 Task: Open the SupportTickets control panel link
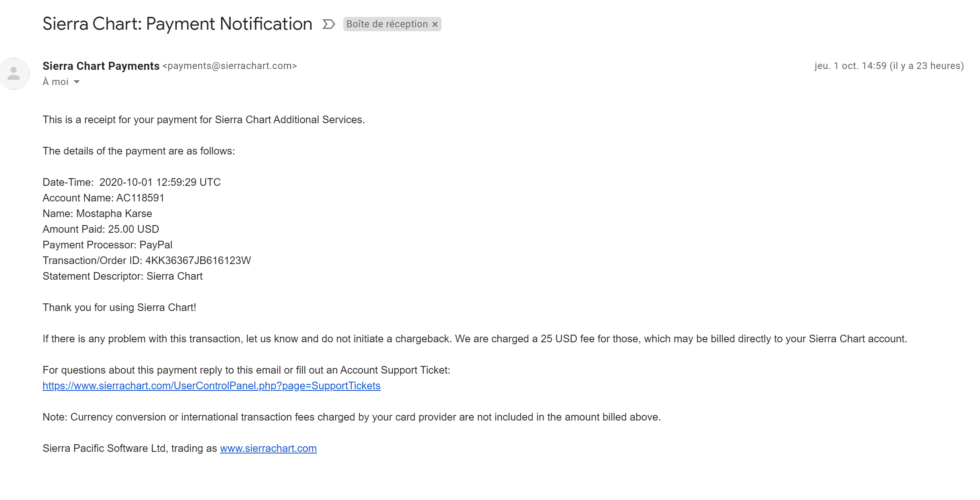point(211,386)
